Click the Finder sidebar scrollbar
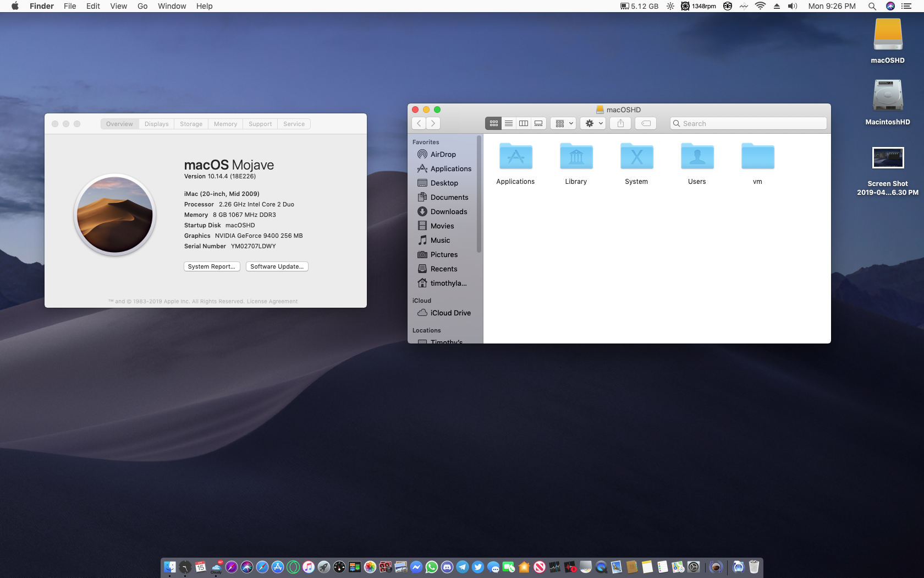 pyautogui.click(x=479, y=194)
